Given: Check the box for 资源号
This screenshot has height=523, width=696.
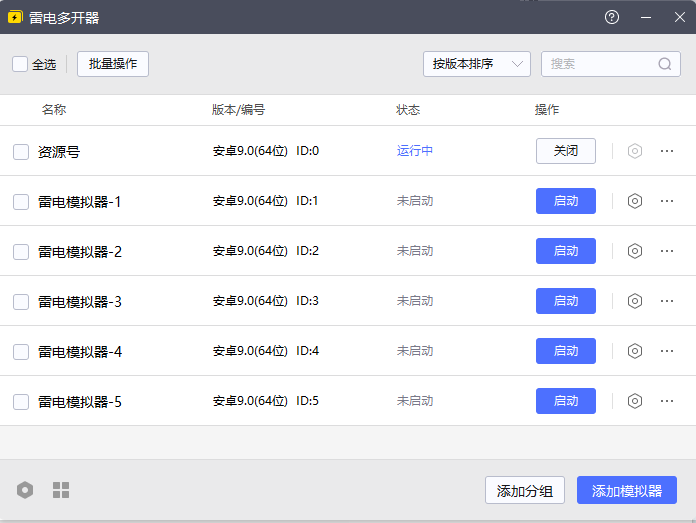Looking at the screenshot, I should [x=21, y=152].
